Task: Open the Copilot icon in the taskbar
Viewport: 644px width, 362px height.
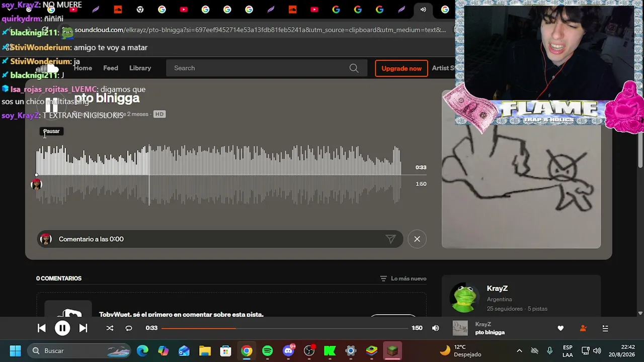Action: (x=163, y=351)
